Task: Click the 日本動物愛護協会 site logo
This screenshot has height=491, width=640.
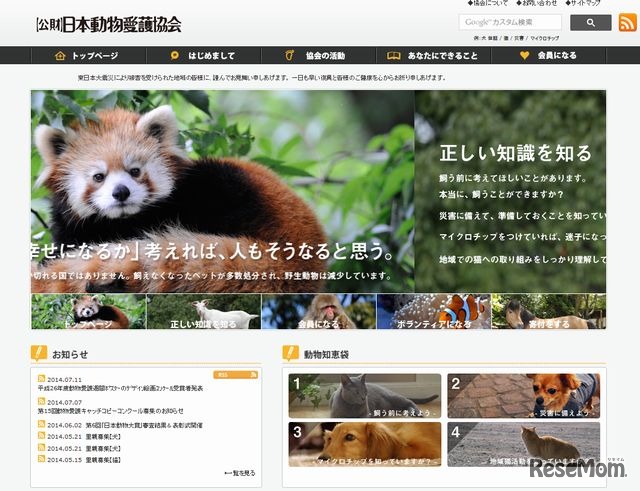Action: [x=109, y=24]
